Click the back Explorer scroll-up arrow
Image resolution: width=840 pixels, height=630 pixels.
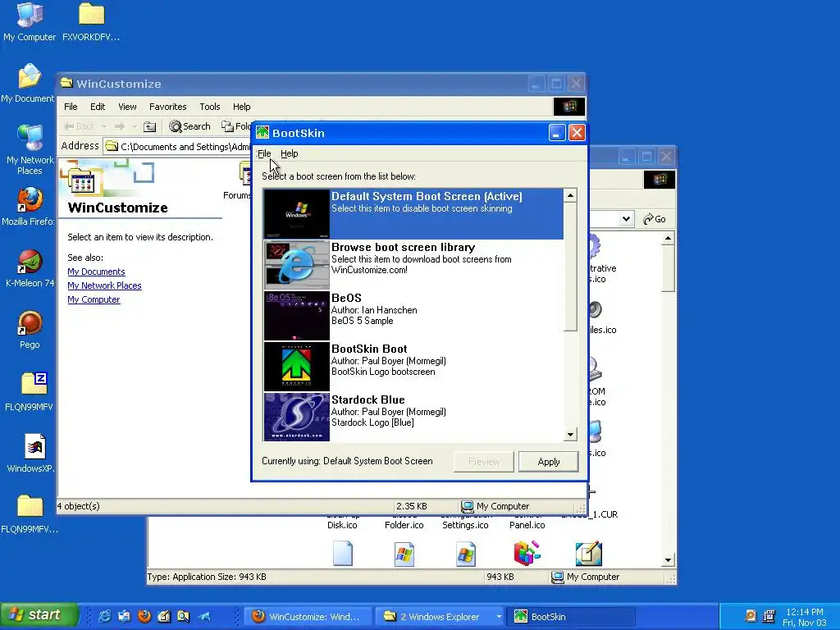[x=668, y=239]
